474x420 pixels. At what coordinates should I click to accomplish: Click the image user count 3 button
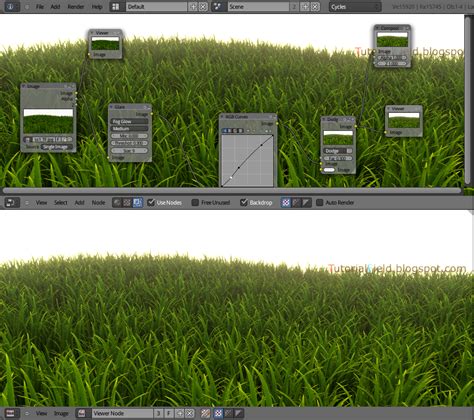(x=159, y=413)
